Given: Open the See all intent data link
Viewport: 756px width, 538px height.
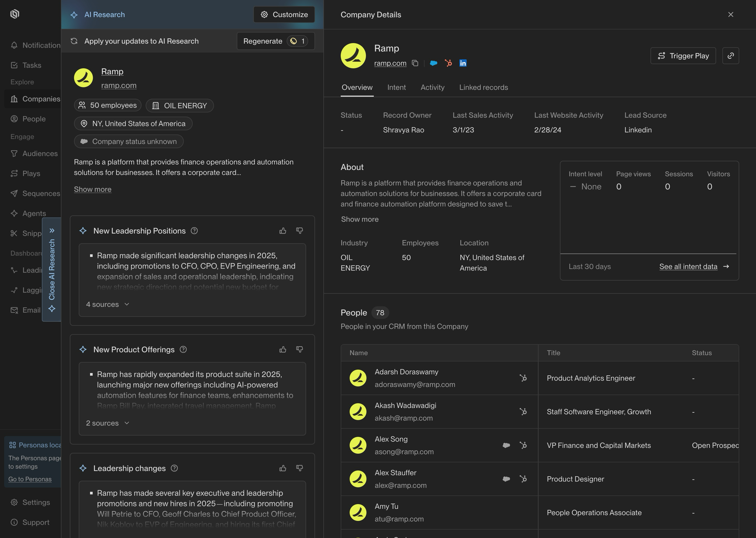Looking at the screenshot, I should pos(688,266).
